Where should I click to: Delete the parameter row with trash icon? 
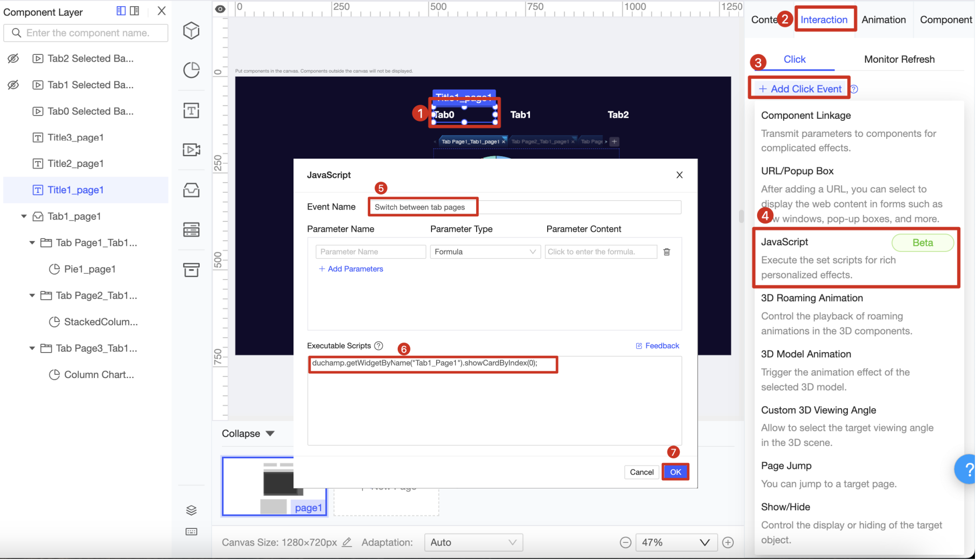point(667,252)
